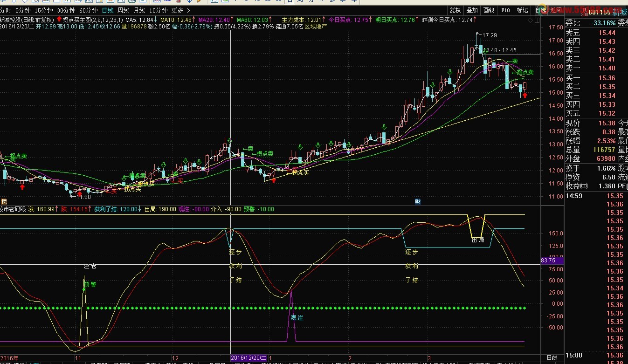Click the 11.00 low price marker
628x364 pixels.
83,197
